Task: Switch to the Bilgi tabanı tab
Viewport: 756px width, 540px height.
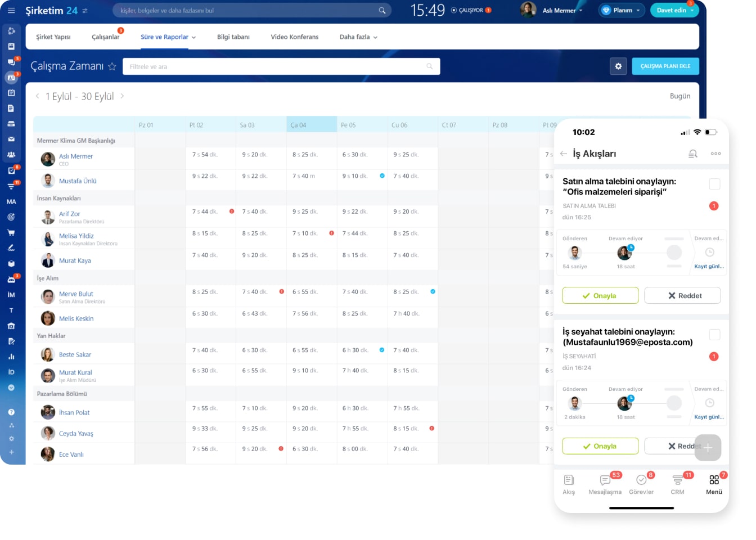Action: (233, 37)
